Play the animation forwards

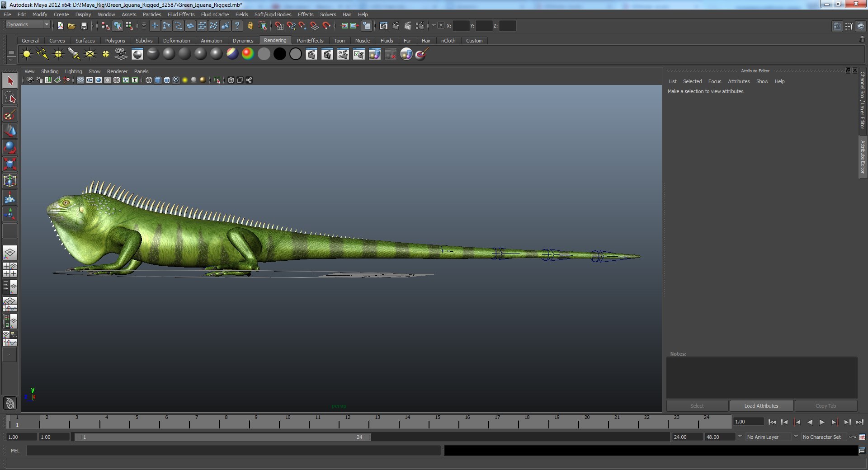click(x=822, y=422)
